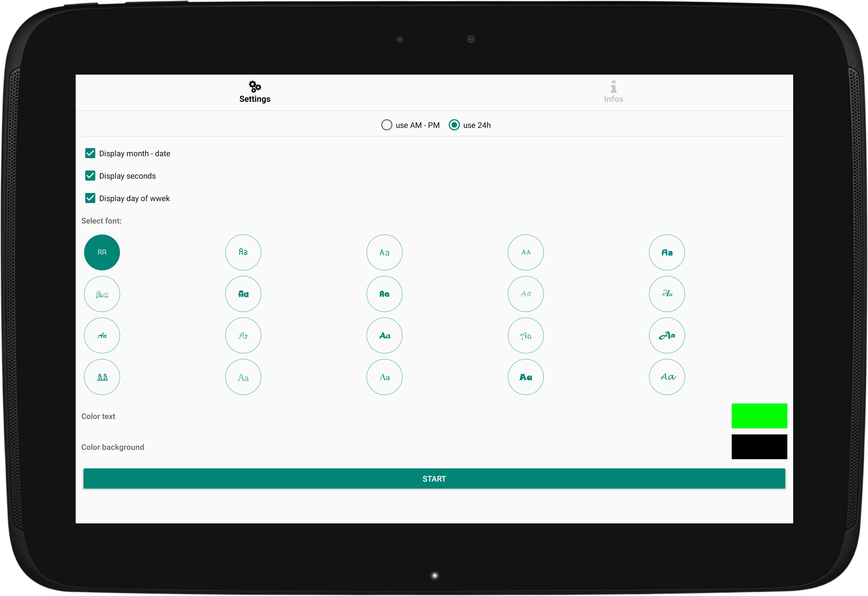Pick the bold Aa font in third row middle
Viewport: 868px width, 596px height.
tap(384, 335)
